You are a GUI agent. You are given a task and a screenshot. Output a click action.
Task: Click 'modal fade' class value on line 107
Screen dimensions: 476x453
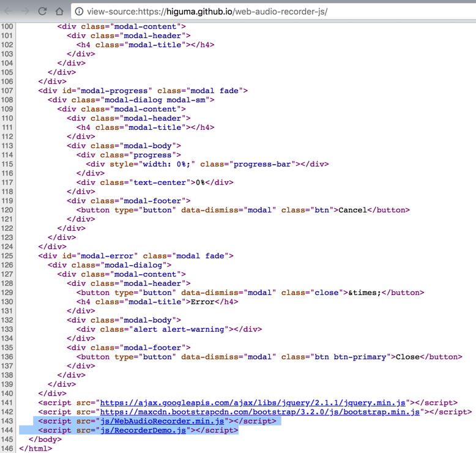(214, 91)
